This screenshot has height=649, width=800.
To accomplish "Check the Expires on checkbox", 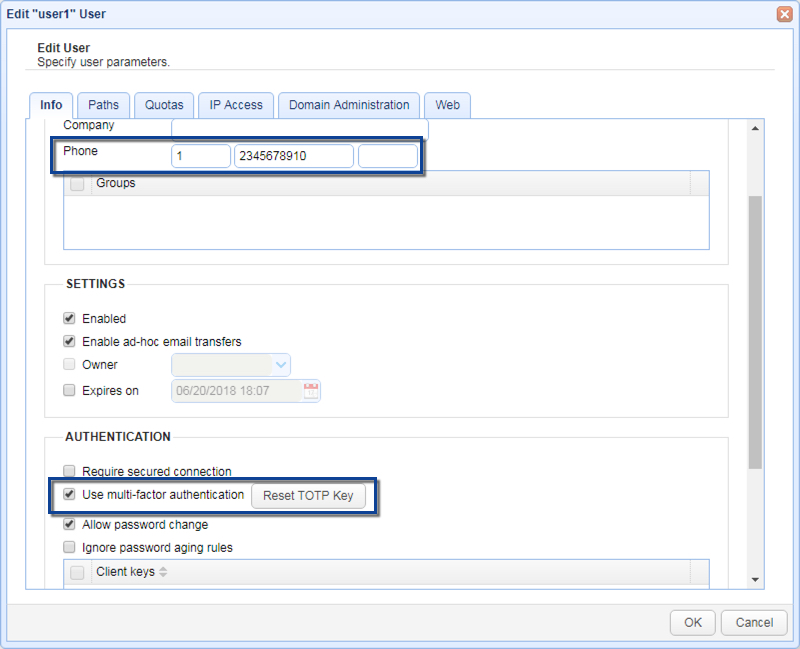I will [x=69, y=391].
